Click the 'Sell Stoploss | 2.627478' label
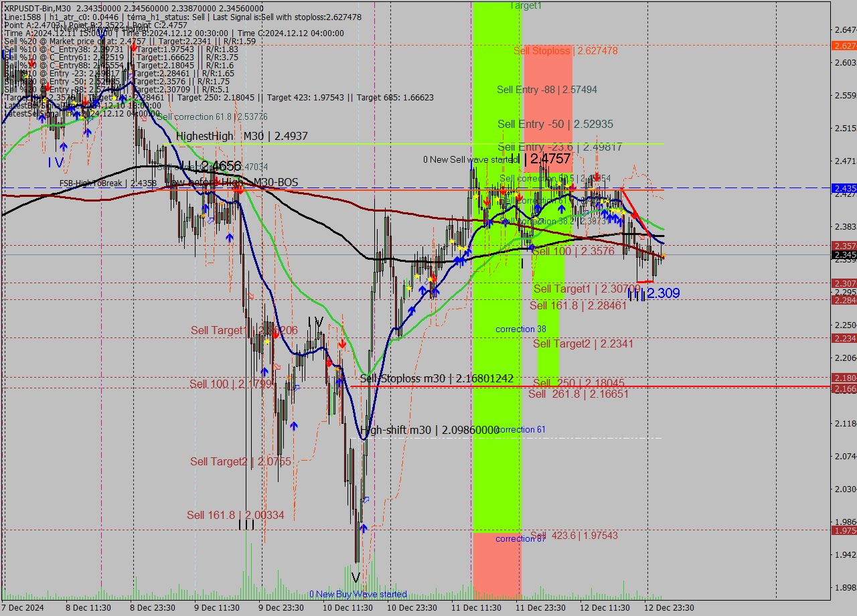Screen dimensions: 857x616 pos(566,51)
